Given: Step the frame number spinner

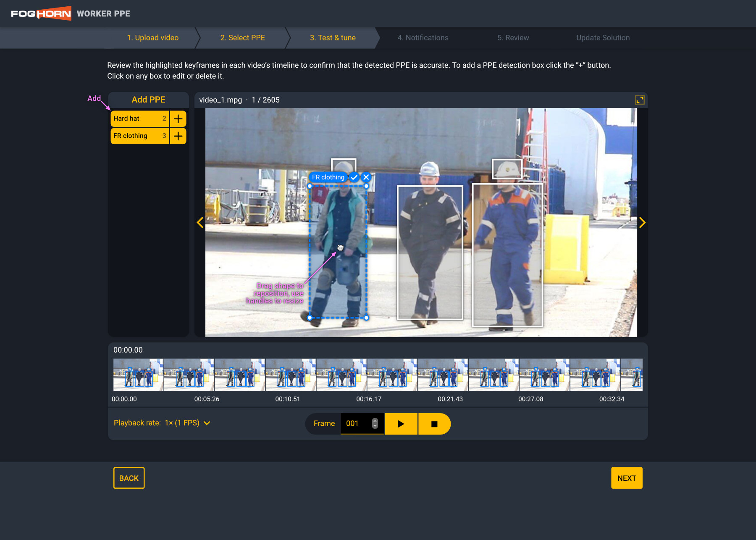Looking at the screenshot, I should coord(375,424).
